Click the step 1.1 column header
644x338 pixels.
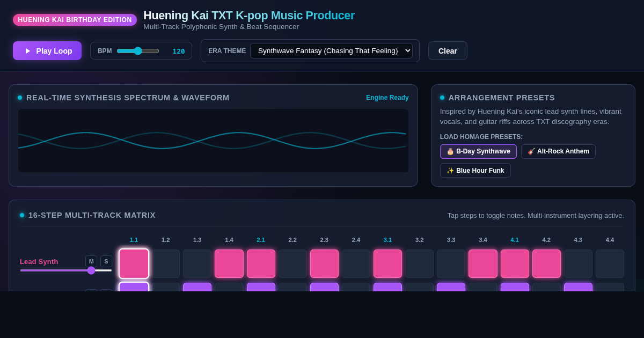click(x=134, y=240)
